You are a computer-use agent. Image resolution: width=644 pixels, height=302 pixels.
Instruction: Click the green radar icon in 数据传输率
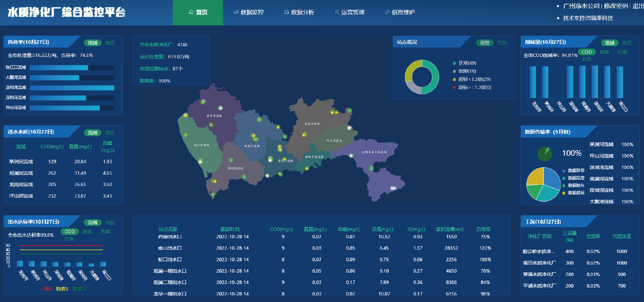545,153
